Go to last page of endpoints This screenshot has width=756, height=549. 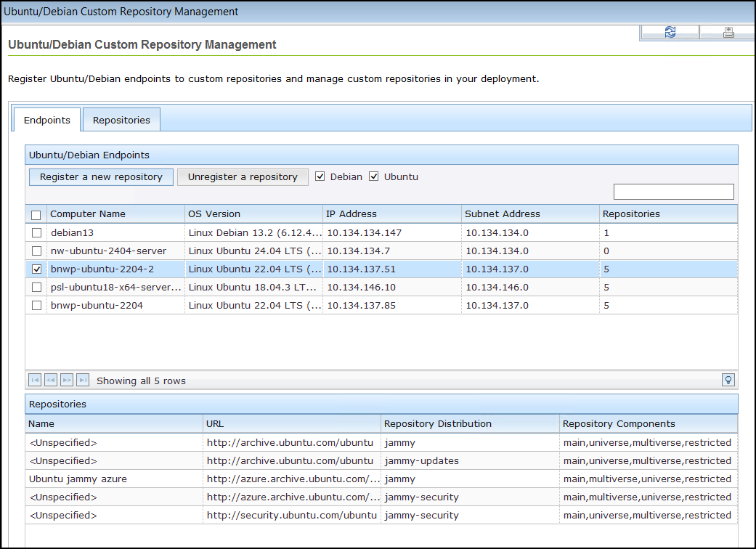[83, 381]
